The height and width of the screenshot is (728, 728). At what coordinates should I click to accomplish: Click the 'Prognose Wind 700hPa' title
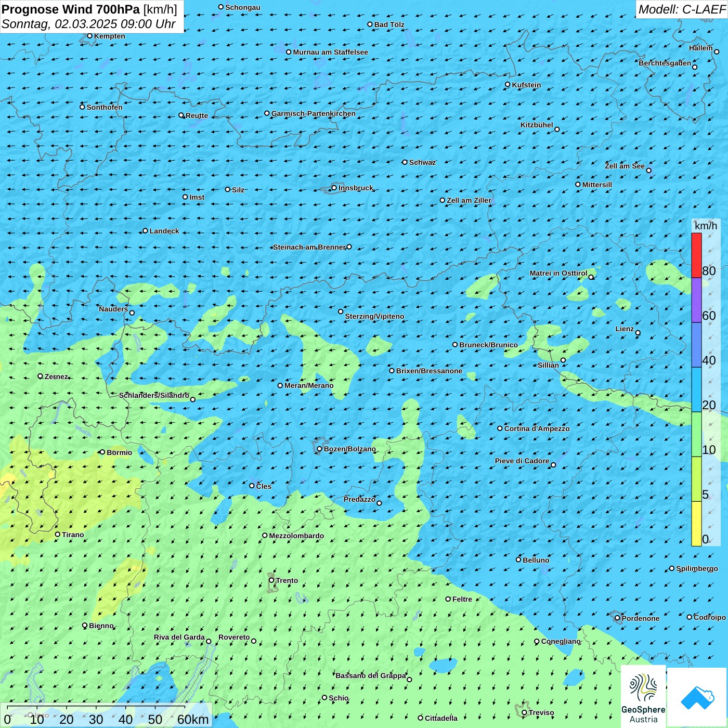tap(71, 9)
